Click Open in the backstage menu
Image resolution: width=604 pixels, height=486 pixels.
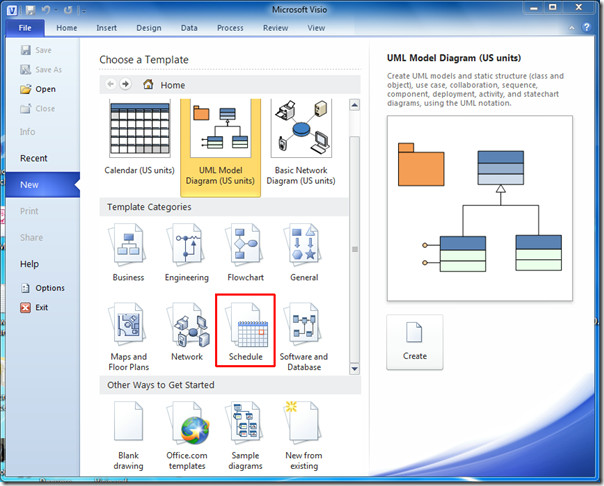[38, 89]
